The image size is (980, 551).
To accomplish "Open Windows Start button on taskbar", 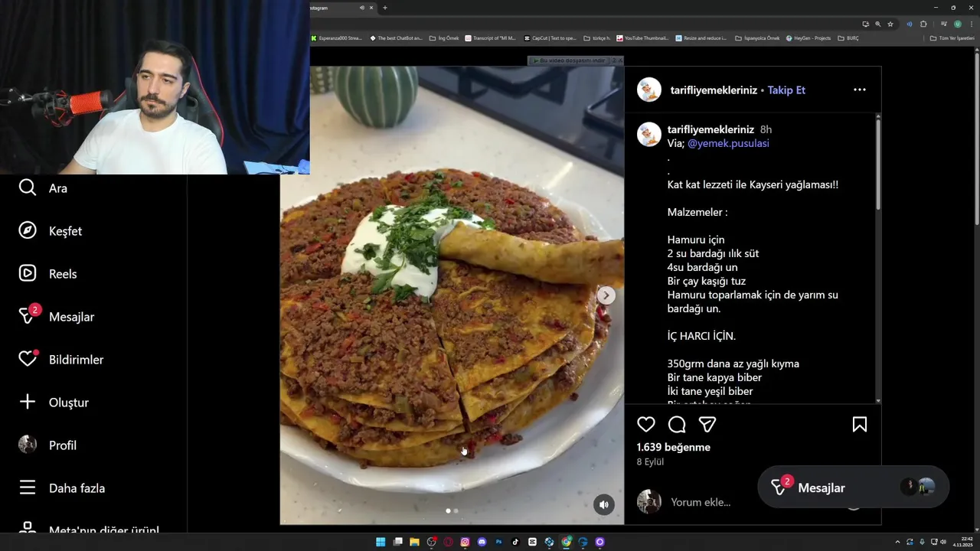I will (x=381, y=542).
